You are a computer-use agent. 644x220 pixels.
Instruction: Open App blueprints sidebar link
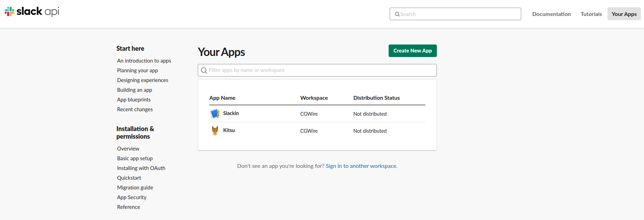click(134, 100)
